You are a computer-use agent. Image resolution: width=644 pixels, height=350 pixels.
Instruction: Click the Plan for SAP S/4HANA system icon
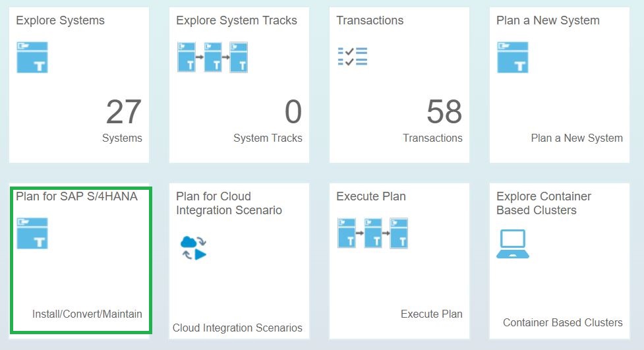(x=32, y=233)
